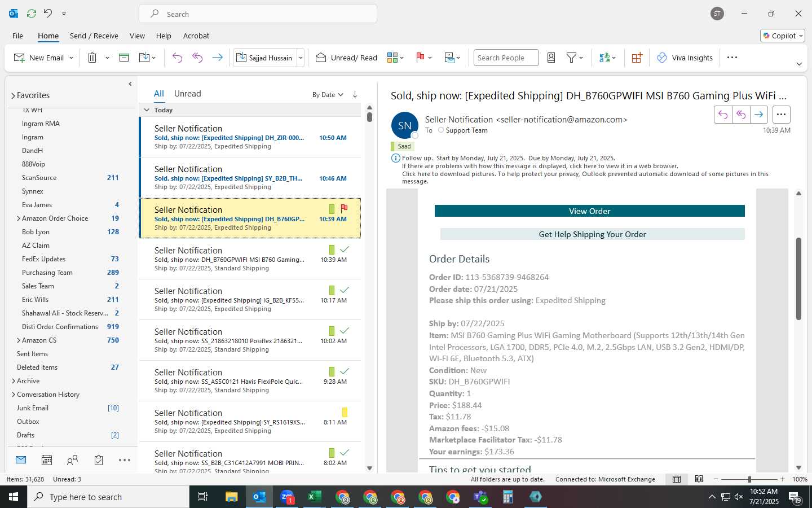Collapse the Today group header
The image size is (812, 508).
[147, 110]
